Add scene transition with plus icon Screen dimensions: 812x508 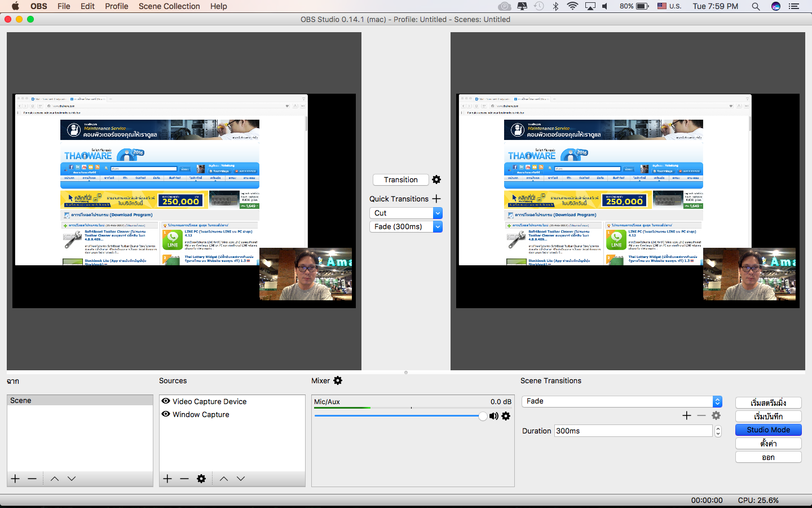point(687,415)
